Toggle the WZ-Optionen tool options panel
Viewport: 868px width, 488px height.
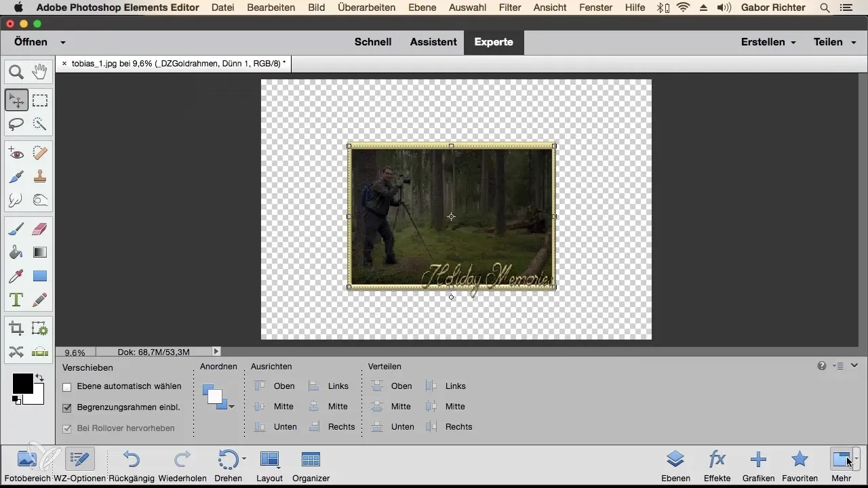(79, 465)
